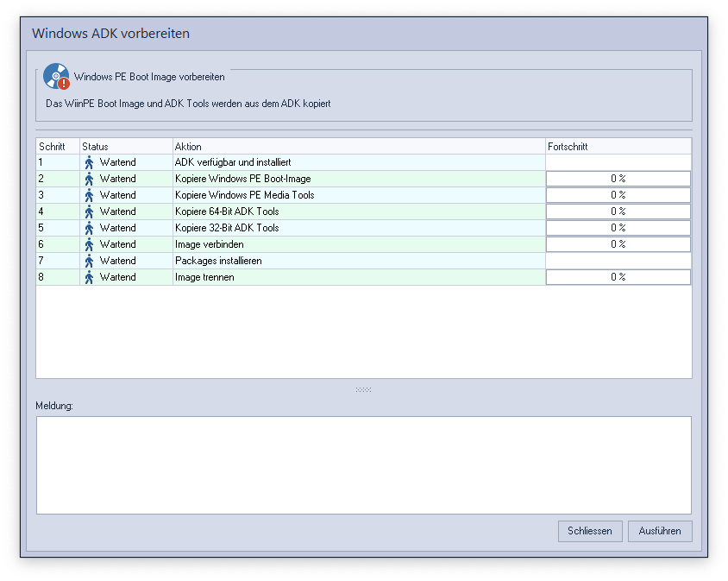Click the waiting icon for Image trennen

(89, 277)
